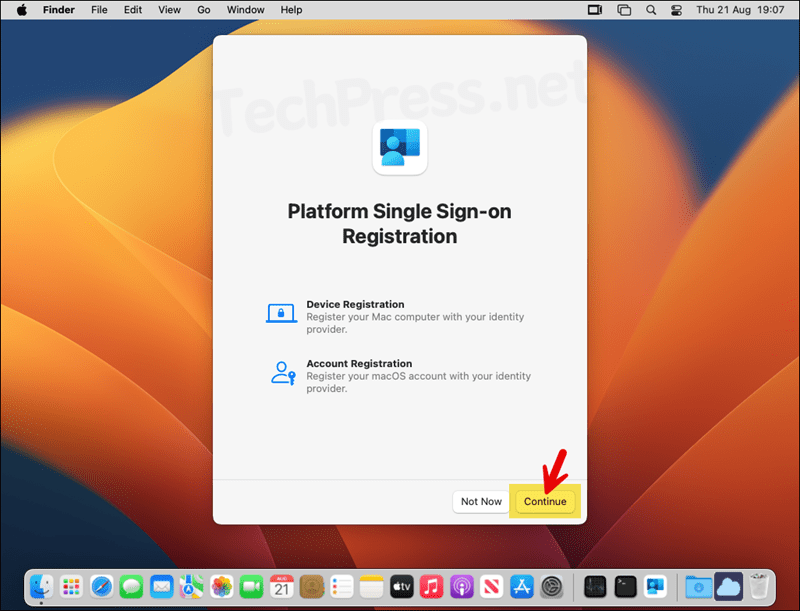Open the Go menu
Screen dimensions: 800x611
point(203,9)
